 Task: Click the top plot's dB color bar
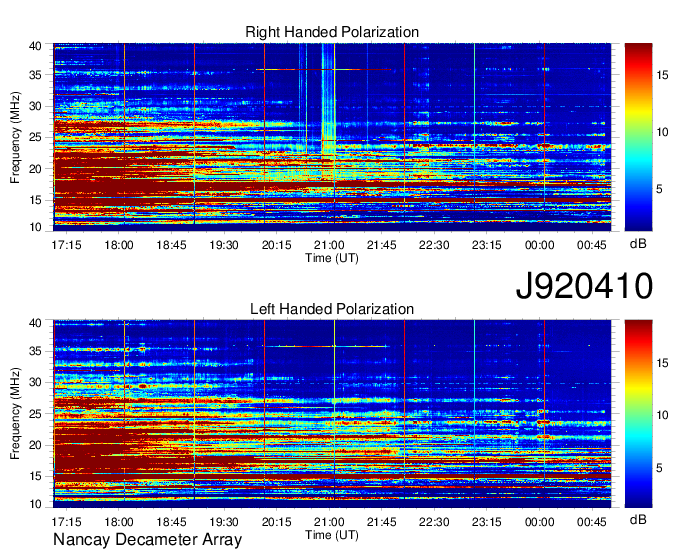pyautogui.click(x=638, y=137)
